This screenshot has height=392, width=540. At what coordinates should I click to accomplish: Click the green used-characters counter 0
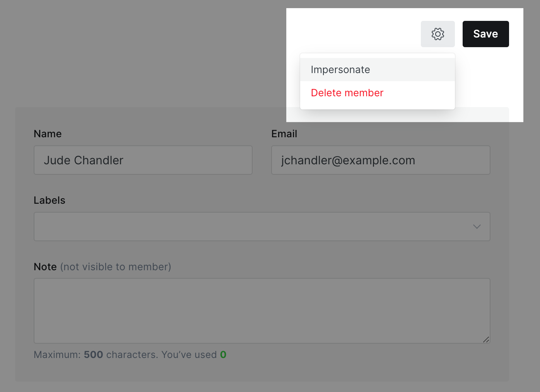(x=223, y=355)
